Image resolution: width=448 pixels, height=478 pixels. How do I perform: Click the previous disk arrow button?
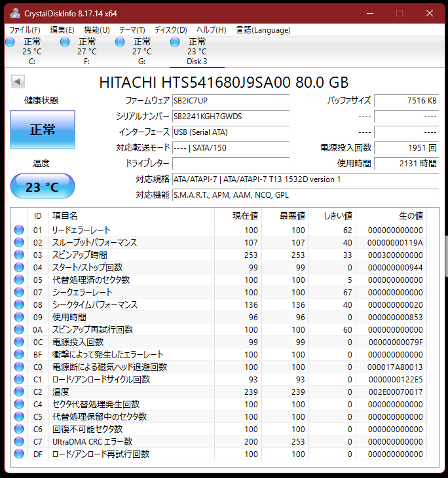[x=18, y=82]
